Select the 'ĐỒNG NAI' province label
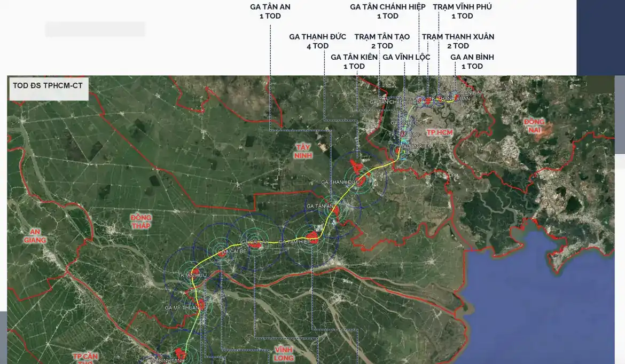This screenshot has width=625, height=364. click(x=534, y=126)
